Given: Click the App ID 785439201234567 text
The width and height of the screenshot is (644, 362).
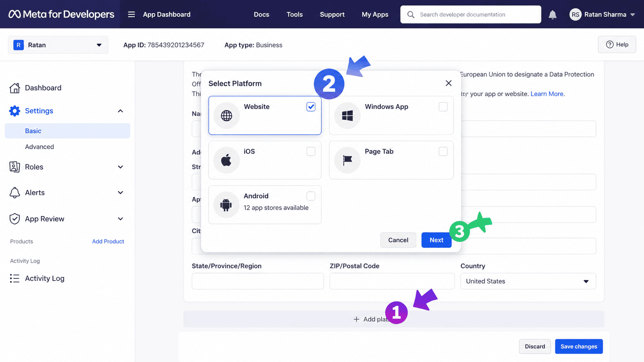Looking at the screenshot, I should pos(164,45).
